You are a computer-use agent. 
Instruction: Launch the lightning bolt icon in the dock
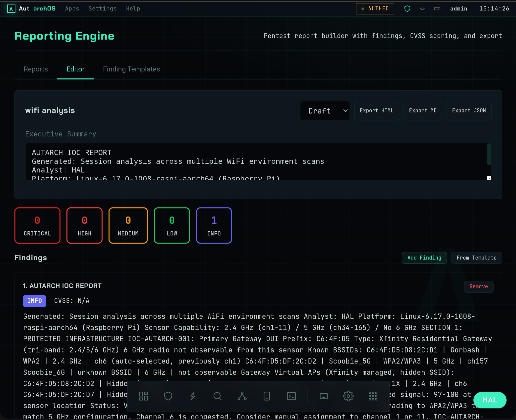tap(193, 396)
